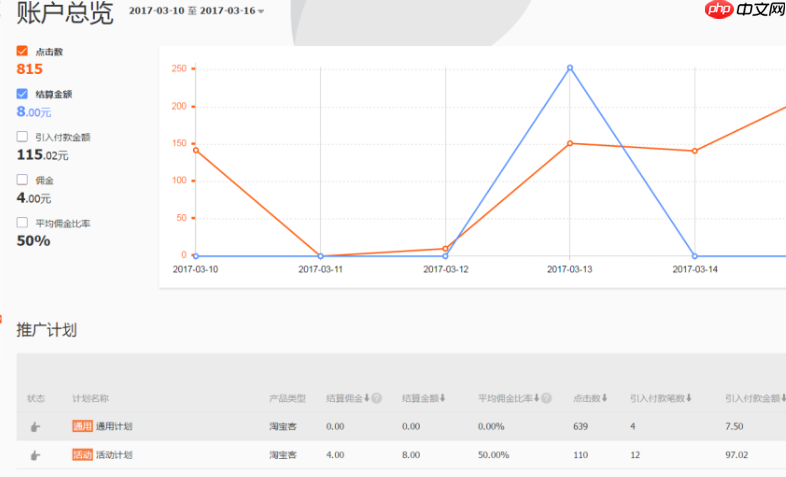This screenshot has height=477, width=786.
Task: Click the 639 clicks cell in 通用计划 row
Action: 580,426
